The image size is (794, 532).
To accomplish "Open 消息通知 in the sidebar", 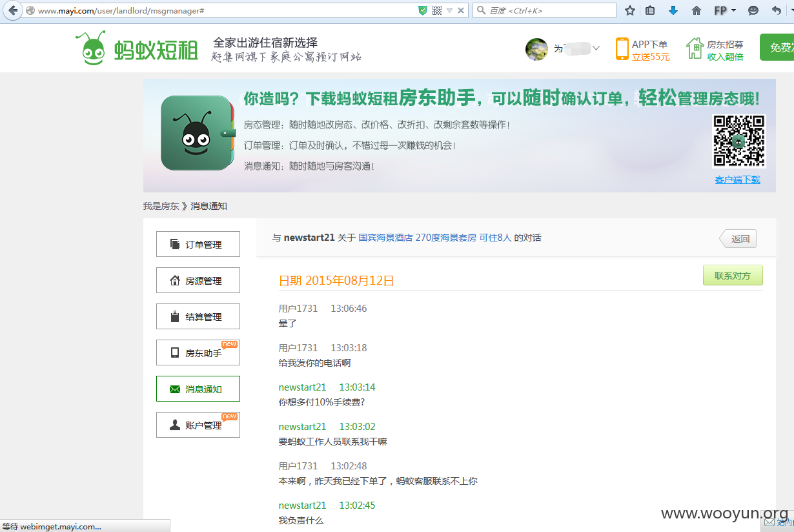I will [x=198, y=389].
